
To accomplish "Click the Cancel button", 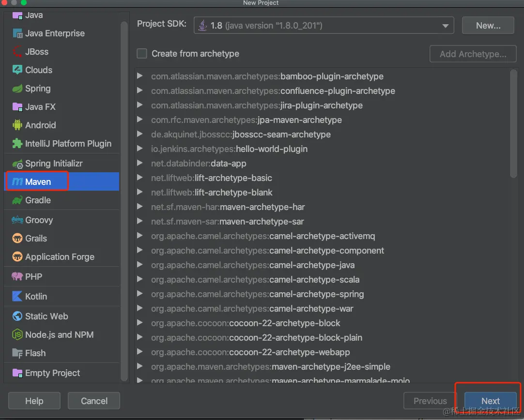I will click(94, 401).
